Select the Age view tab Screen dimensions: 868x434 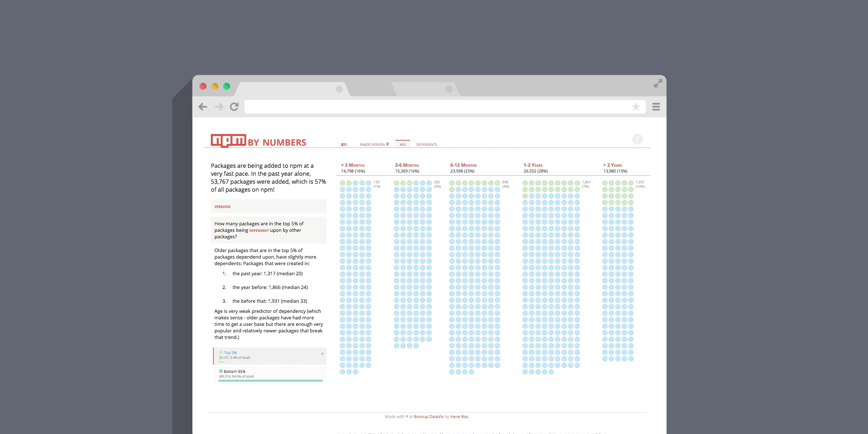pyautogui.click(x=403, y=144)
